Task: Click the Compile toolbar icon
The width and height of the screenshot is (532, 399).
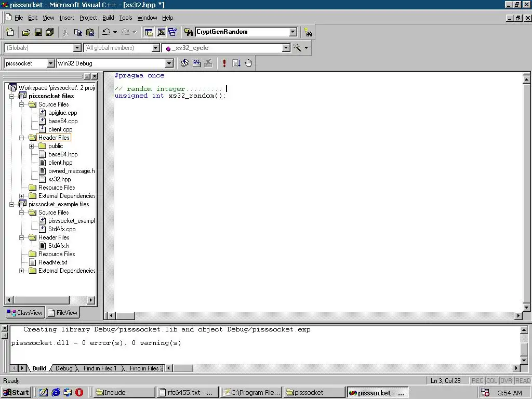Action: [x=184, y=63]
